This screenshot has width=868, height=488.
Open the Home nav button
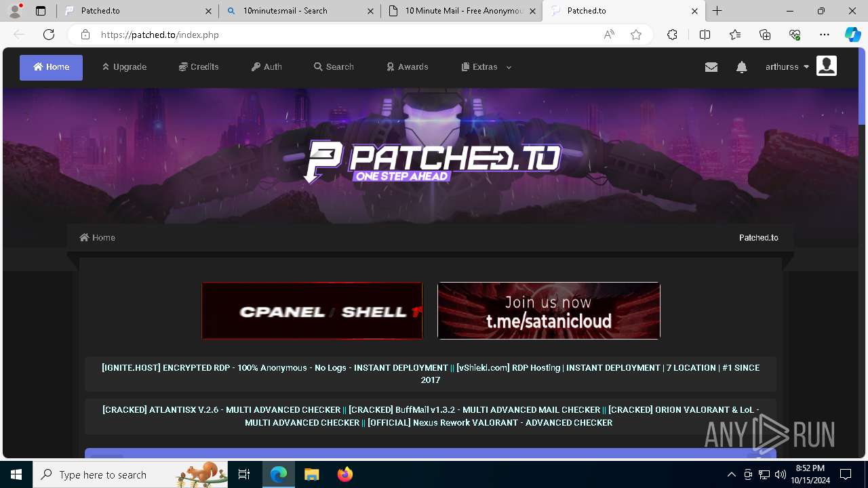click(x=51, y=67)
